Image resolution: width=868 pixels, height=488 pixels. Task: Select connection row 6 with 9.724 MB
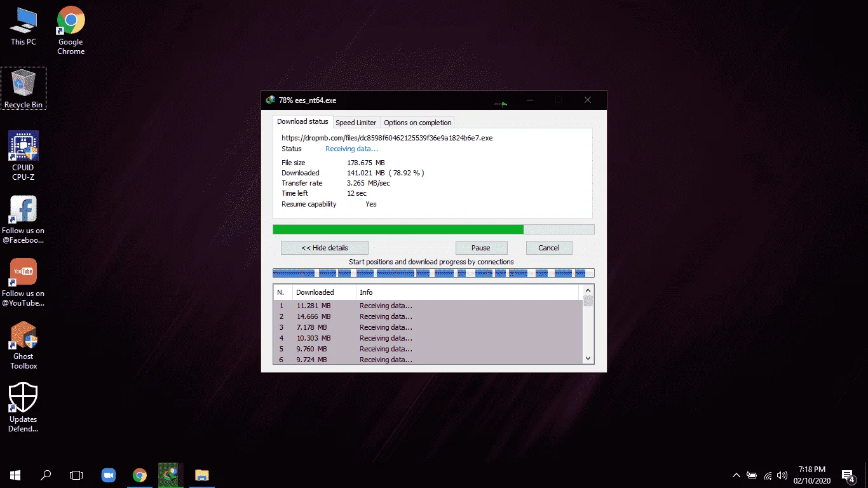428,360
